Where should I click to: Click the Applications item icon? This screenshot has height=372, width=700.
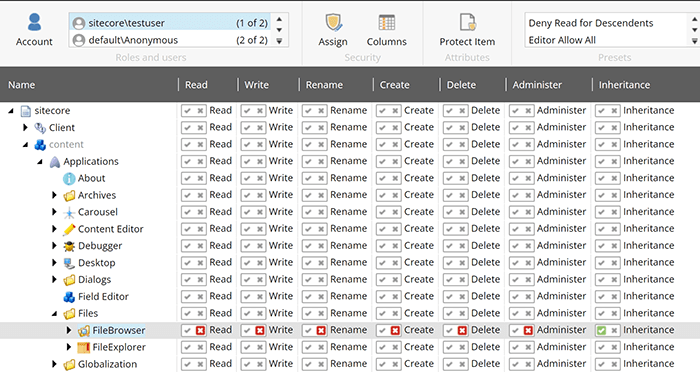[54, 162]
